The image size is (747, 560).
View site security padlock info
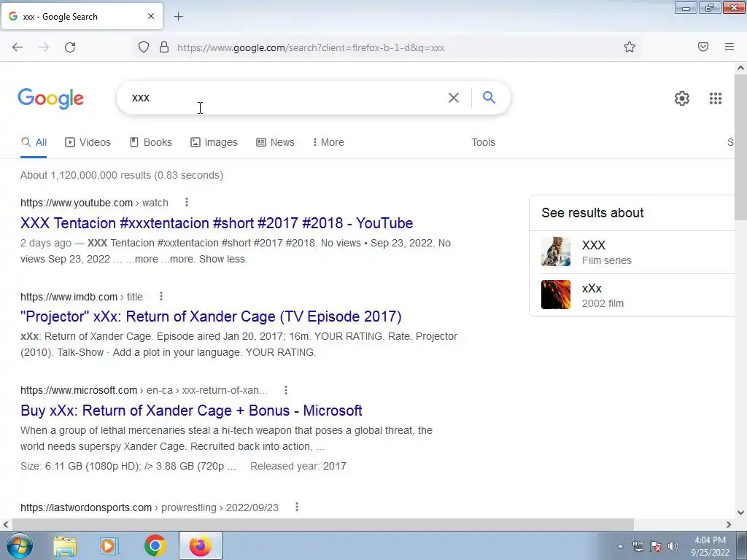point(164,47)
